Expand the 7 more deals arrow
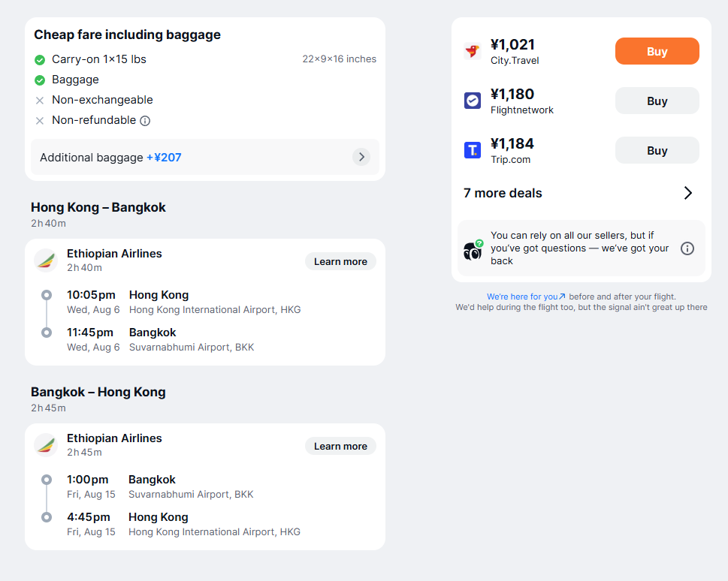This screenshot has width=728, height=581. click(688, 193)
